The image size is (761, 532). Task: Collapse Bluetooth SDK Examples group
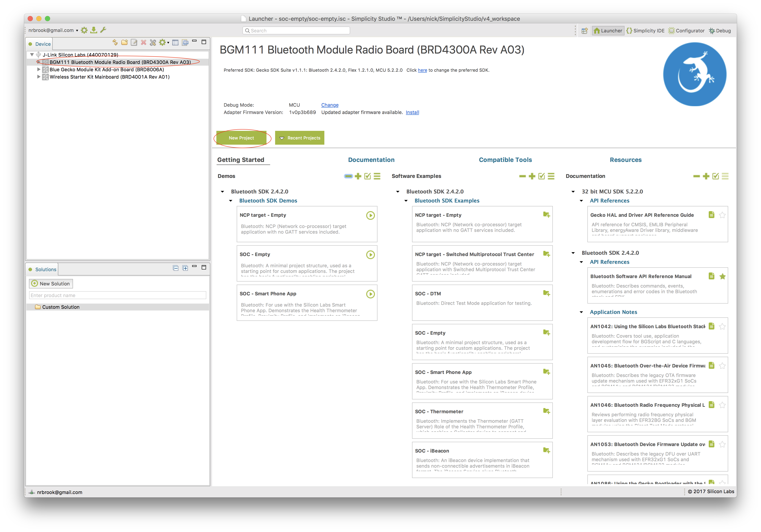click(x=406, y=201)
